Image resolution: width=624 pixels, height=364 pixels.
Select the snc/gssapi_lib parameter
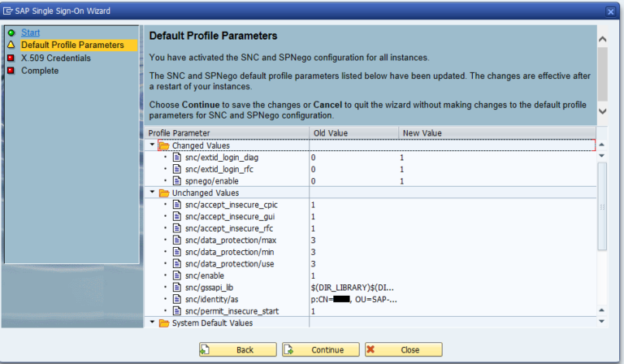(x=209, y=288)
